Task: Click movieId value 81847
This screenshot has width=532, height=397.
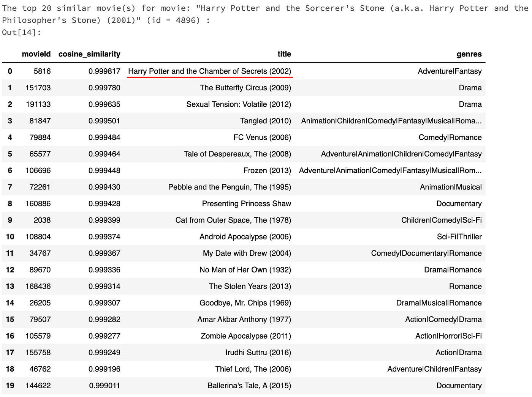Action: [40, 121]
